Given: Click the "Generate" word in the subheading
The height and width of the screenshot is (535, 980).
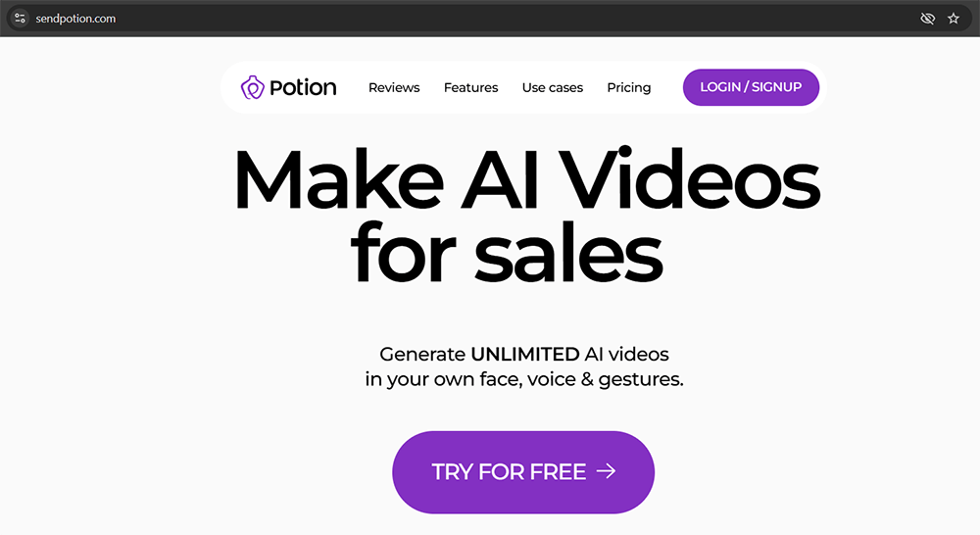Looking at the screenshot, I should click(x=422, y=355).
